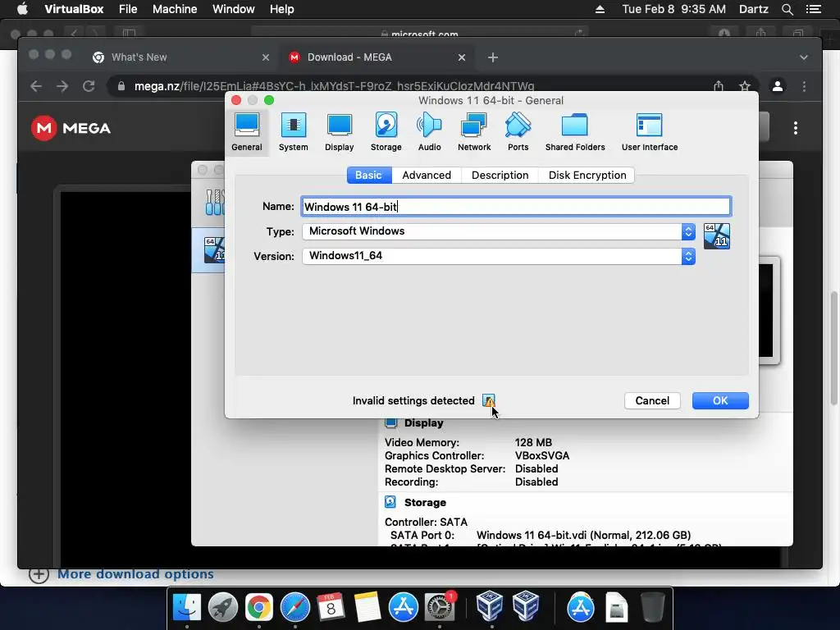
Task: Switch to the Disk Encryption tab
Action: 587,176
